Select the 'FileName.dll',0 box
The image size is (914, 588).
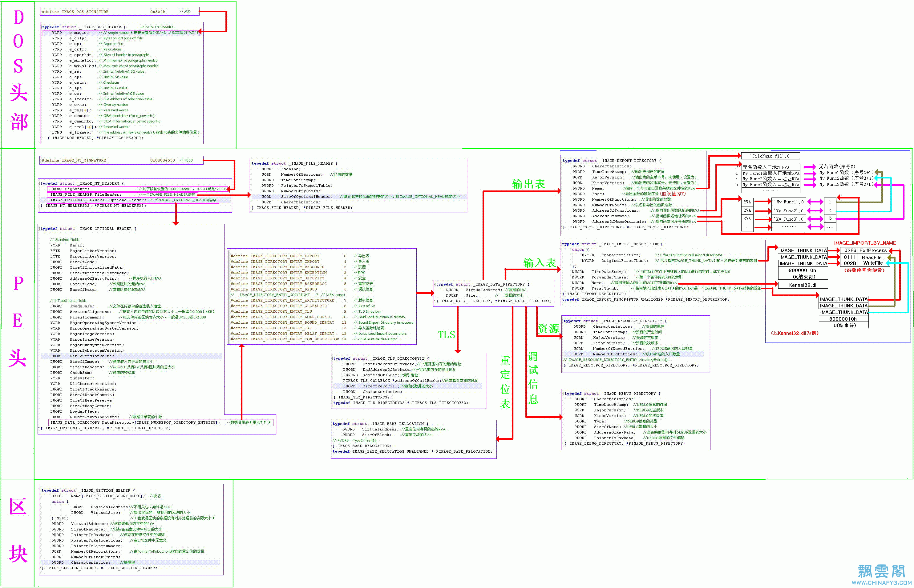coord(770,156)
